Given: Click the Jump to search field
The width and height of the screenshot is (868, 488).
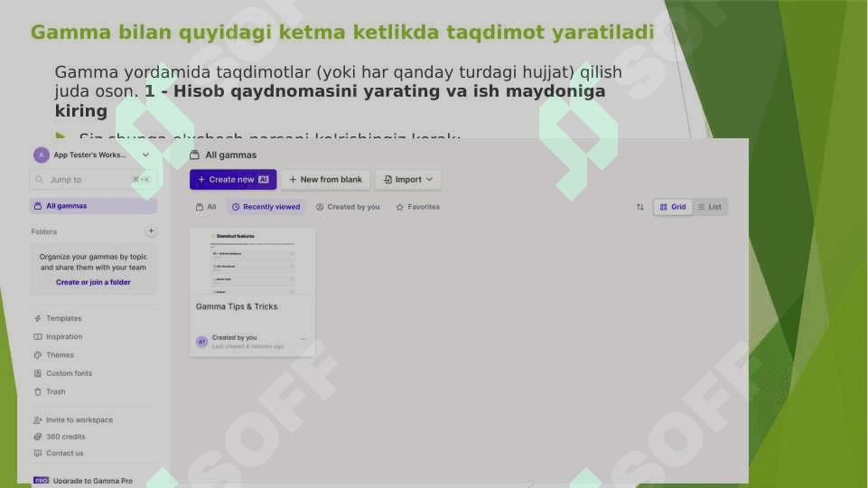Looking at the screenshot, I should tap(93, 180).
